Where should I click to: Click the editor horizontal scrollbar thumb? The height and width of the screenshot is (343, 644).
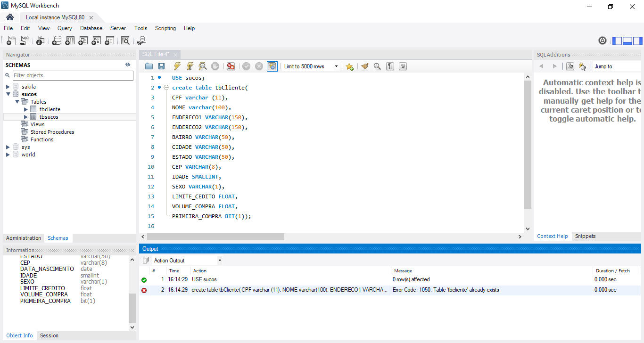click(216, 237)
